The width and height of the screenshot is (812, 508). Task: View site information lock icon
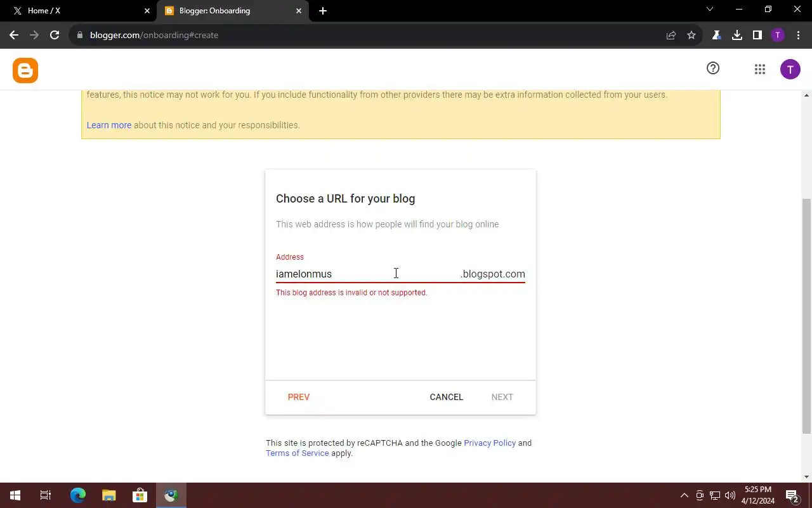tap(79, 35)
